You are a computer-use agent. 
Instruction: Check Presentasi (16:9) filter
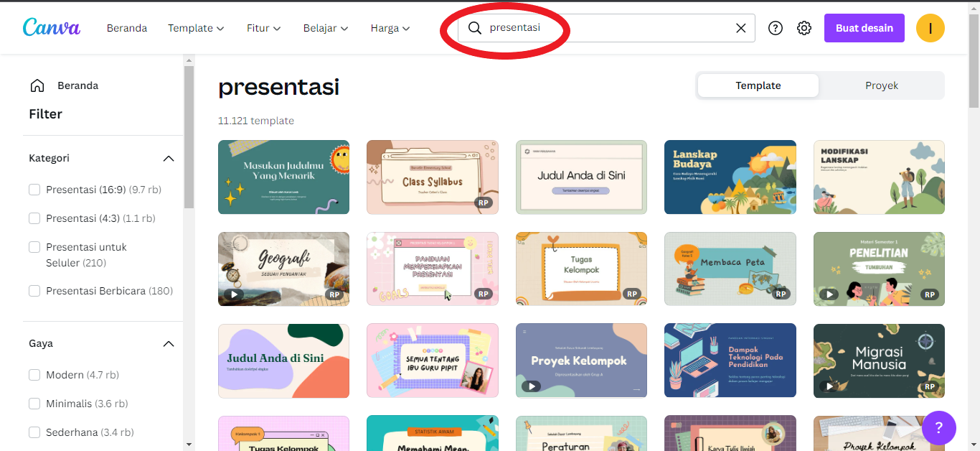click(34, 190)
